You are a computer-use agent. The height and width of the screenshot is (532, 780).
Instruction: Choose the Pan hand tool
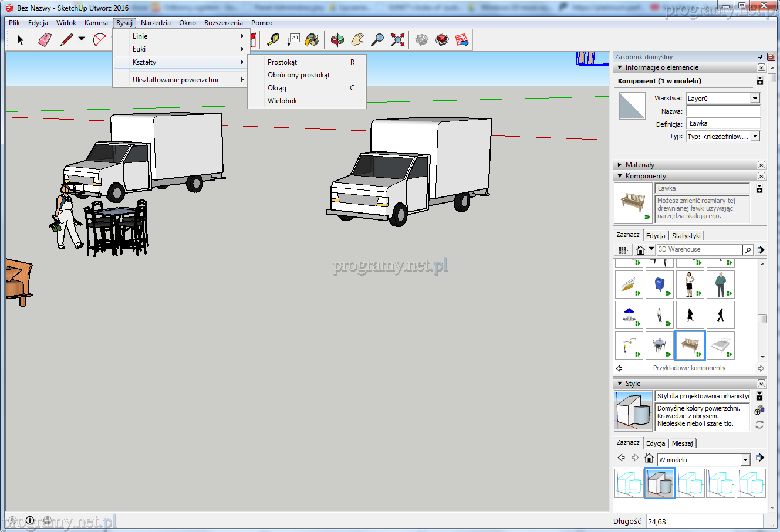tap(357, 40)
